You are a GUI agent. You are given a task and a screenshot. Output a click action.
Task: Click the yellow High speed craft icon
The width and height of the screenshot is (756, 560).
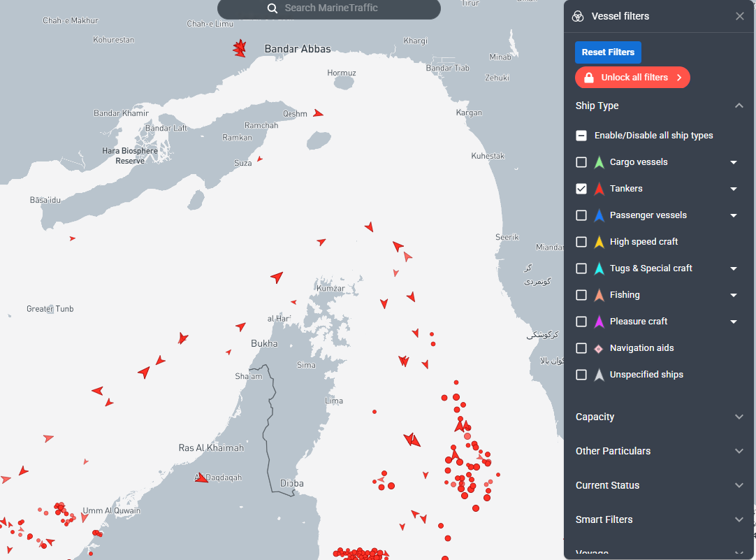(x=599, y=242)
